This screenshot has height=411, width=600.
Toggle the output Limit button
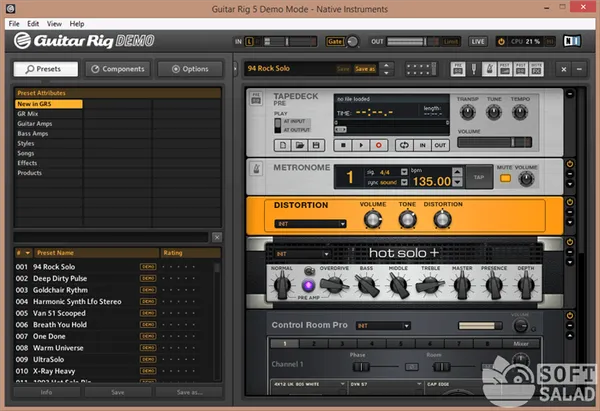(x=450, y=41)
